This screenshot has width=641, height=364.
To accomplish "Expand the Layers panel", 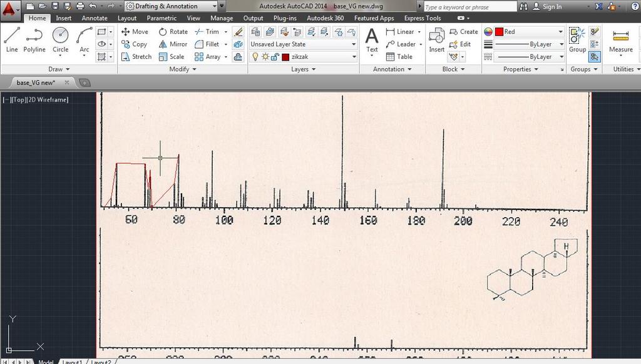I will (x=304, y=69).
